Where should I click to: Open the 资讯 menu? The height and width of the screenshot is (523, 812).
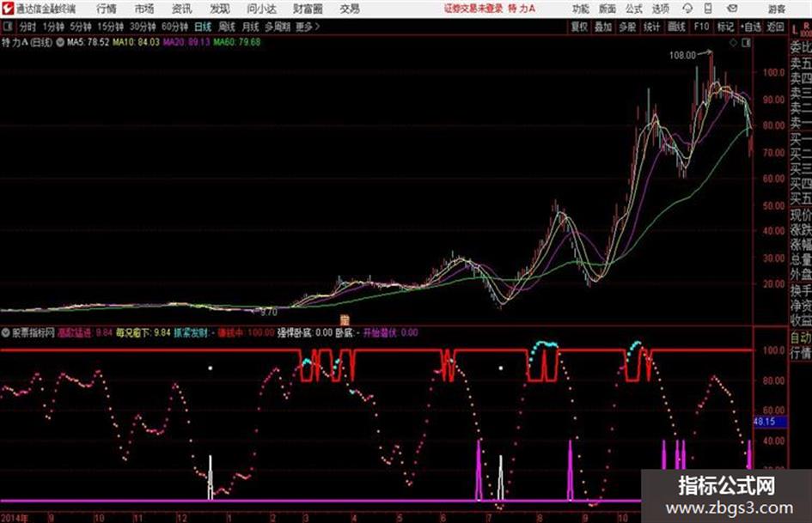(x=181, y=9)
